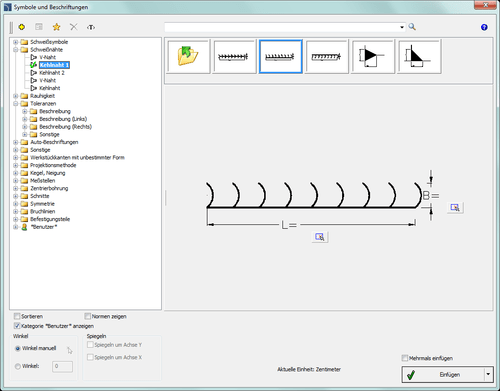
Task: Open the blue question mark help
Action: 484,27
